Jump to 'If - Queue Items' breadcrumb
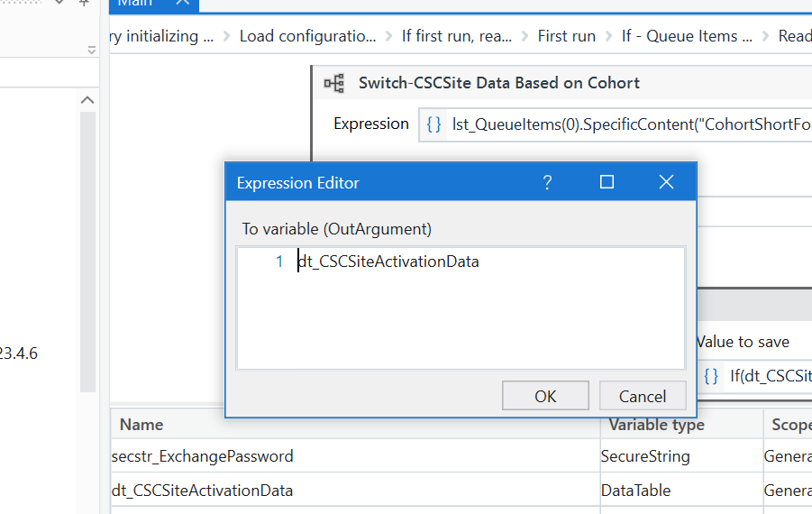Image resolution: width=812 pixels, height=514 pixels. click(686, 36)
